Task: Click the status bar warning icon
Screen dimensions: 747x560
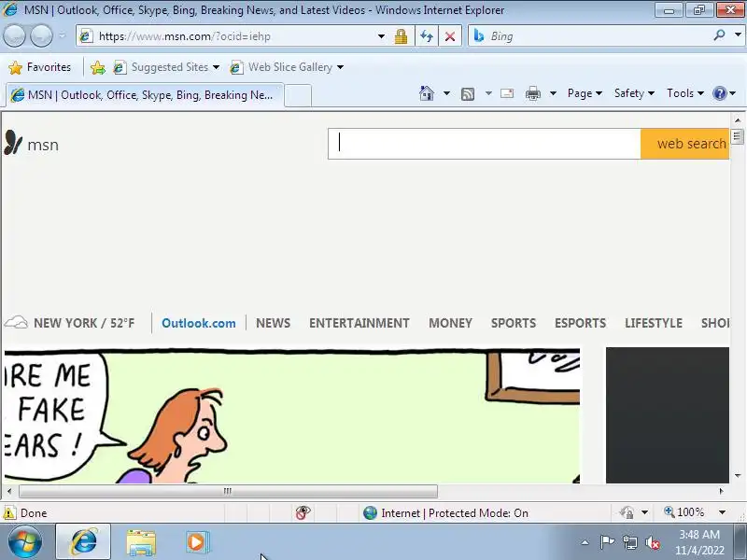Action: point(9,512)
